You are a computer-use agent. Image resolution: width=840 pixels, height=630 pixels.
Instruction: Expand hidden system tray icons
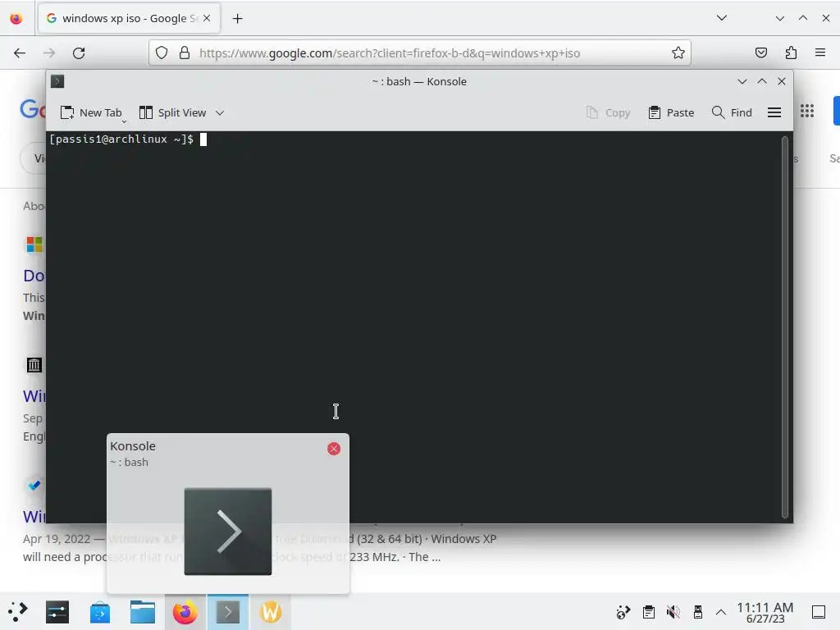tap(721, 612)
